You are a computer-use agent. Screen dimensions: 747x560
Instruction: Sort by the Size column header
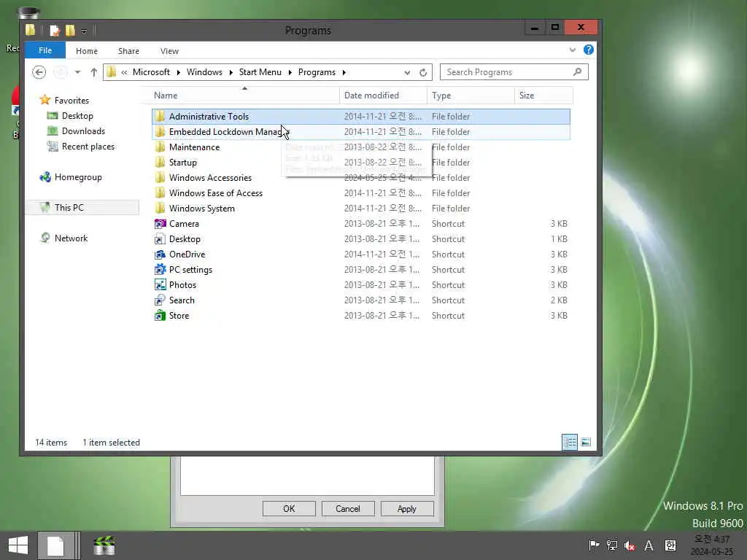coord(543,96)
